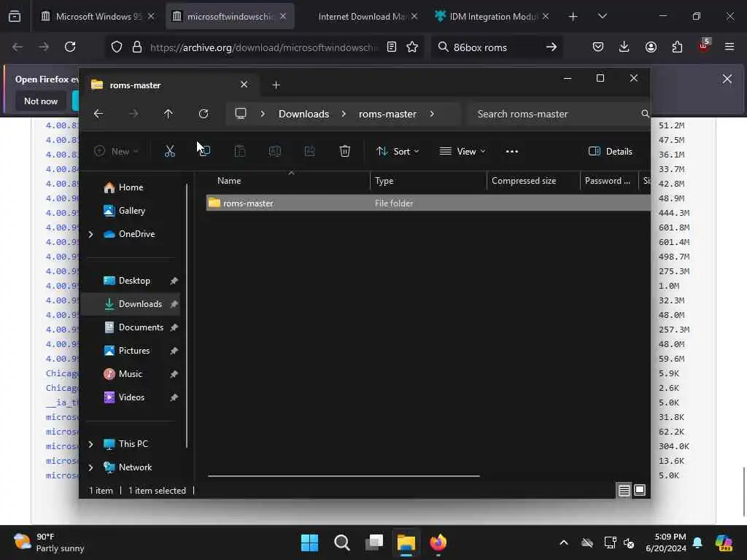Click Downloads in the address breadcrumb
The height and width of the screenshot is (560, 747).
pyautogui.click(x=303, y=114)
